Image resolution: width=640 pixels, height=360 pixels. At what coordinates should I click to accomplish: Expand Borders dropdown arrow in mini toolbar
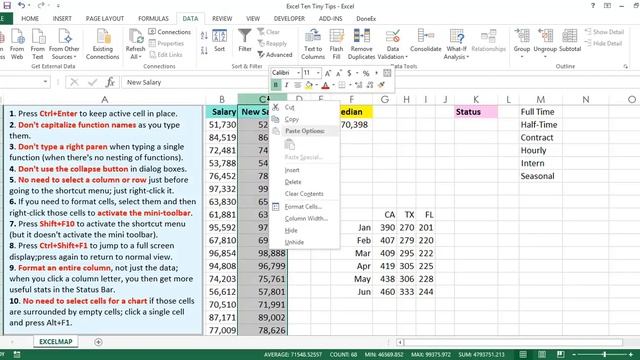(x=350, y=85)
